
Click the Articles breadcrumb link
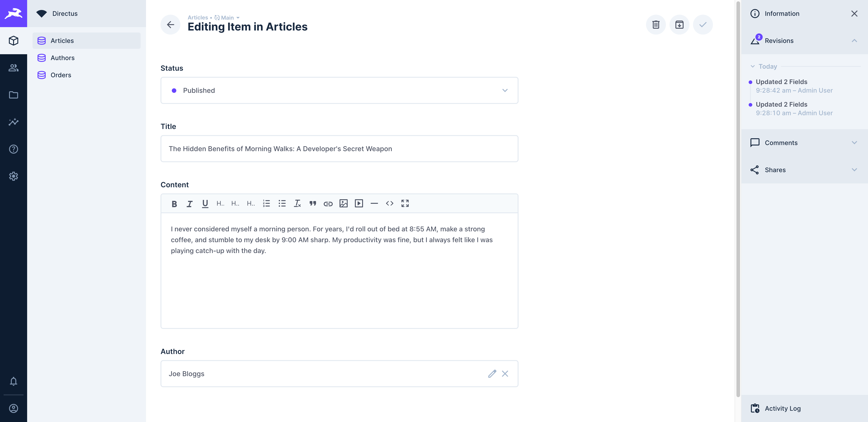click(198, 17)
